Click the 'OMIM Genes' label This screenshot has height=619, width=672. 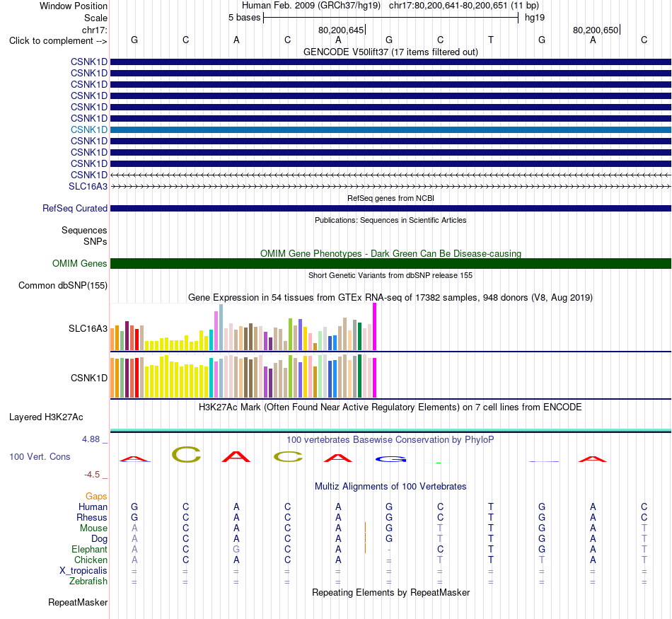[x=79, y=263]
